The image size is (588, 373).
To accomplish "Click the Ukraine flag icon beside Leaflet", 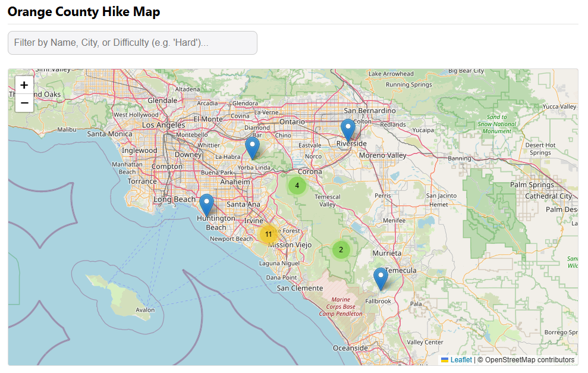I will [x=444, y=360].
